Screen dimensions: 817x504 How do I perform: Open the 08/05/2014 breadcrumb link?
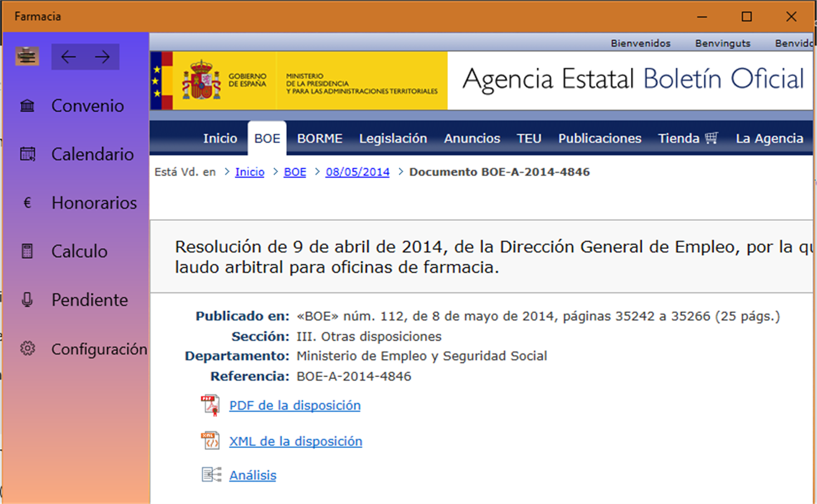358,172
